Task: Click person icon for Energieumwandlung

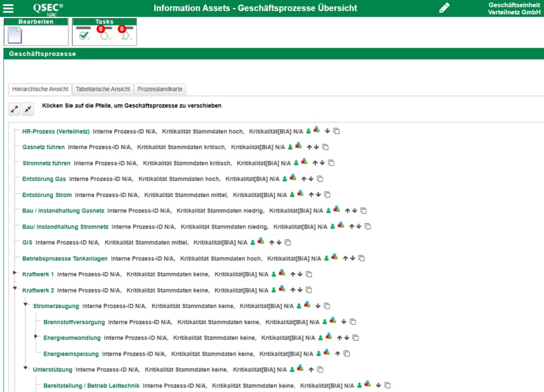Action: pos(321,338)
